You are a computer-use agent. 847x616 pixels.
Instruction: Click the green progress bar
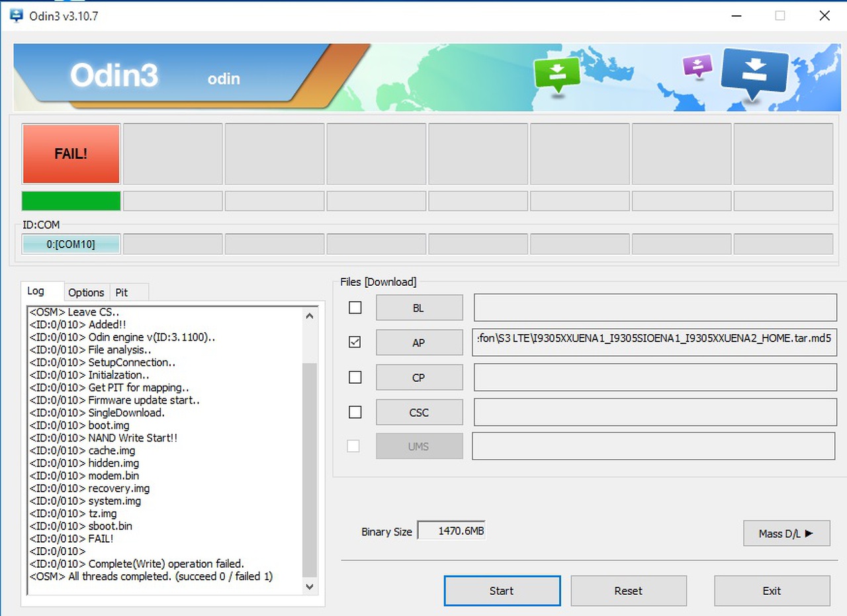pos(71,200)
